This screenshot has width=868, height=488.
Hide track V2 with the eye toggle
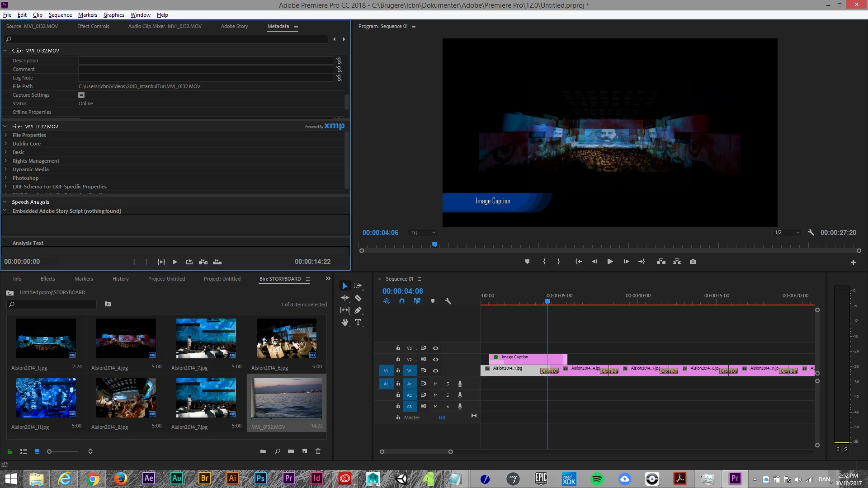(x=435, y=359)
